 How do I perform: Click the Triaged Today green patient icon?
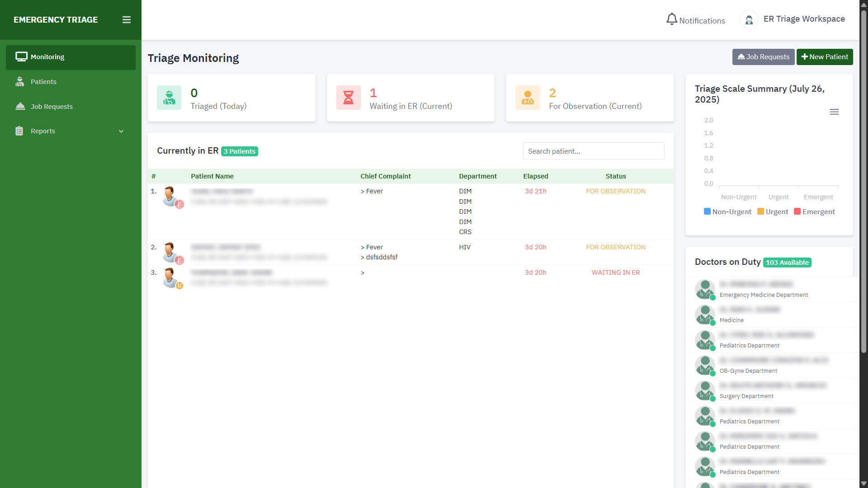pos(169,98)
